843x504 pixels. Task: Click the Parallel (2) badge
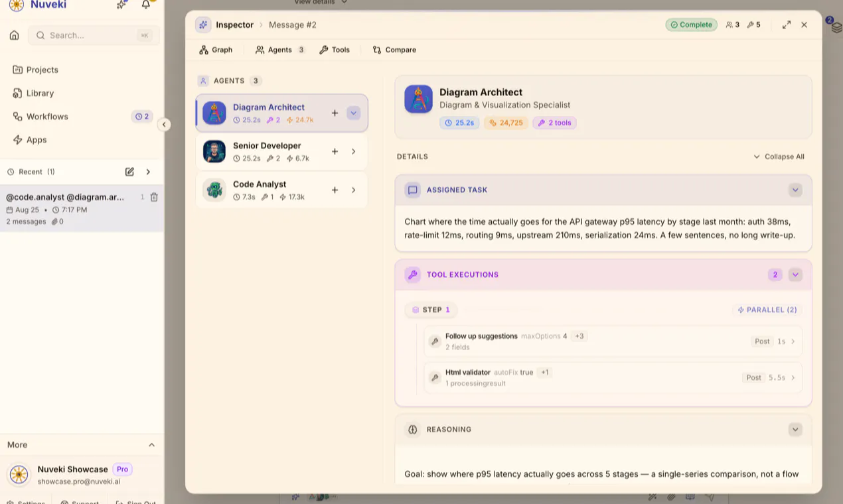(x=767, y=310)
